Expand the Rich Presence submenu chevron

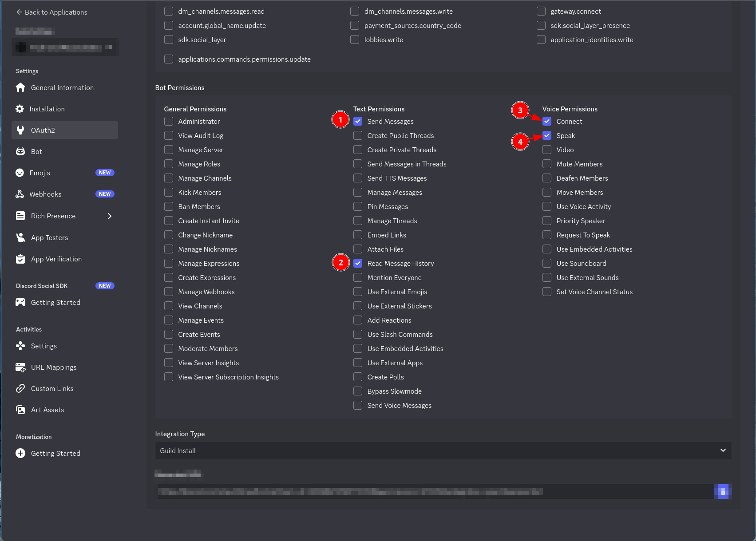tap(110, 216)
